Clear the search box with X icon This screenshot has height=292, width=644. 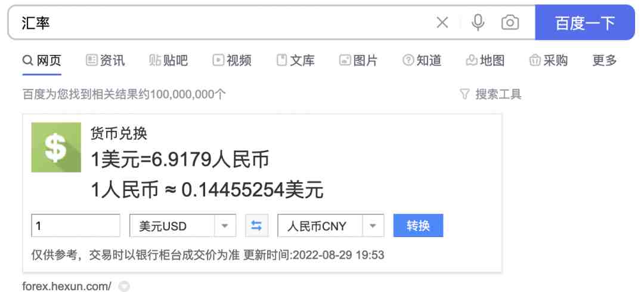click(x=442, y=23)
